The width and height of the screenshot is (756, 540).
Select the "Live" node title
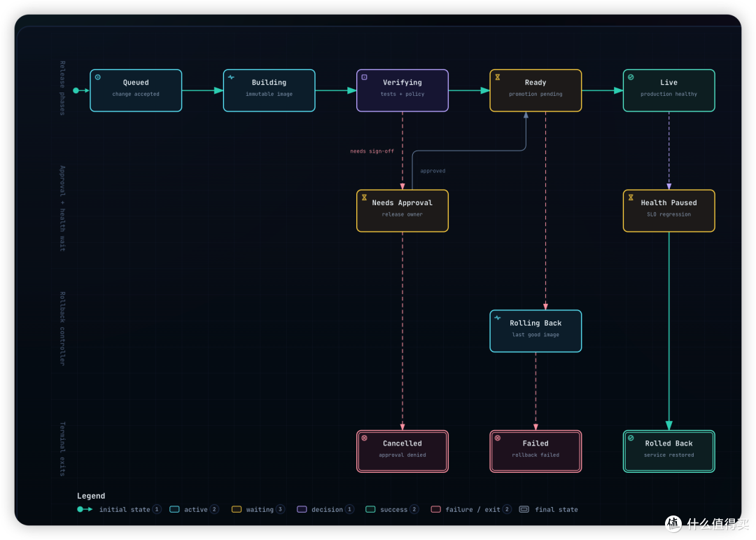pos(668,83)
